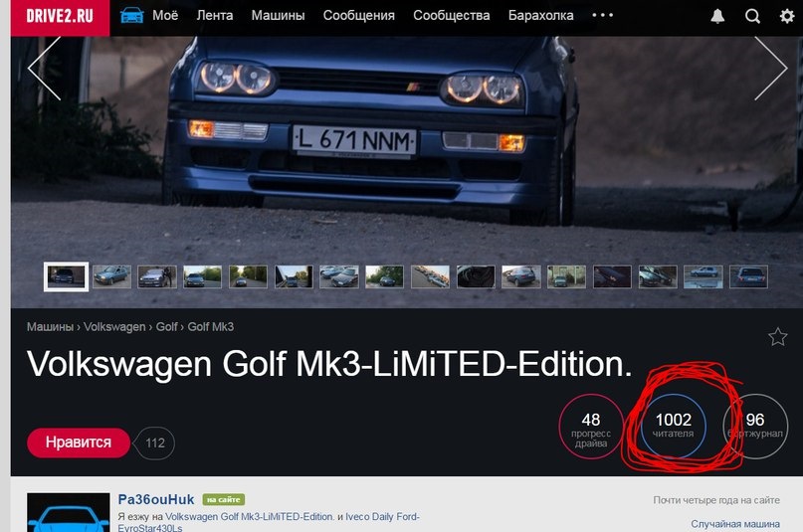Screen dimensions: 803x532
Task: Click the user avatar with blue car
Action: (x=68, y=512)
